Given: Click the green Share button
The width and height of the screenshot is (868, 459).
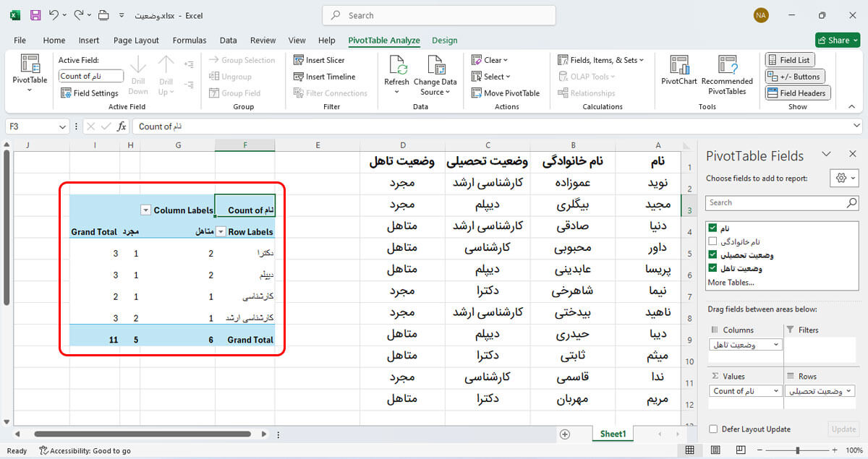Looking at the screenshot, I should click(836, 40).
